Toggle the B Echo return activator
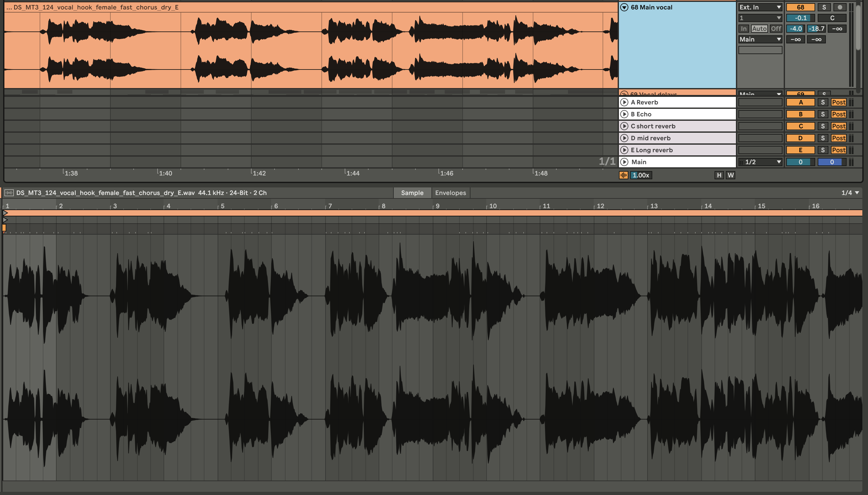 [x=800, y=114]
